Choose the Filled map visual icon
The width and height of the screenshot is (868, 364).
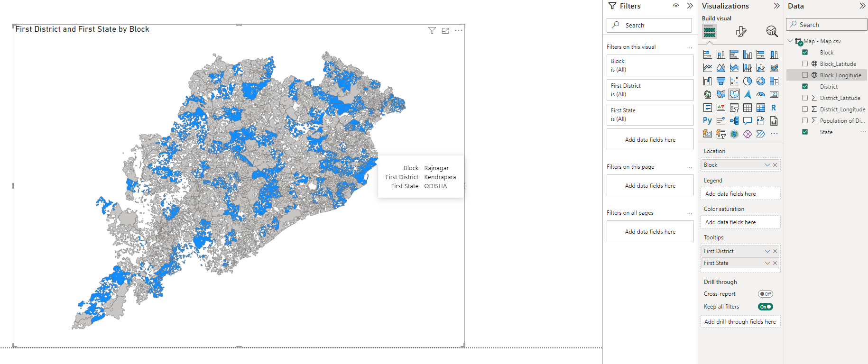click(721, 94)
